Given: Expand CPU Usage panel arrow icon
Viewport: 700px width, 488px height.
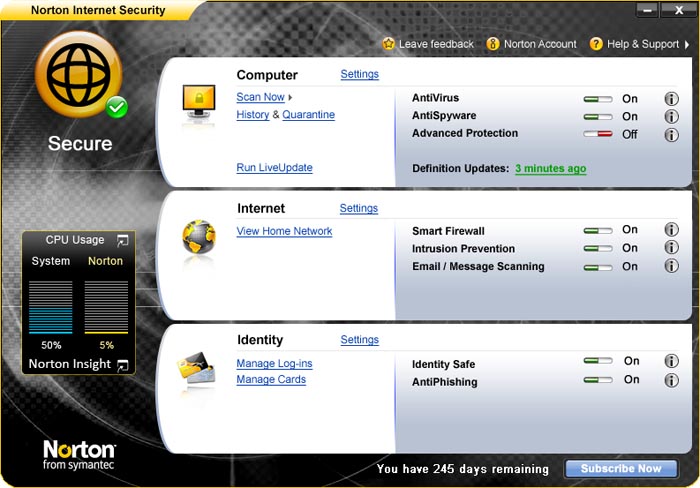Looking at the screenshot, I should [x=123, y=240].
